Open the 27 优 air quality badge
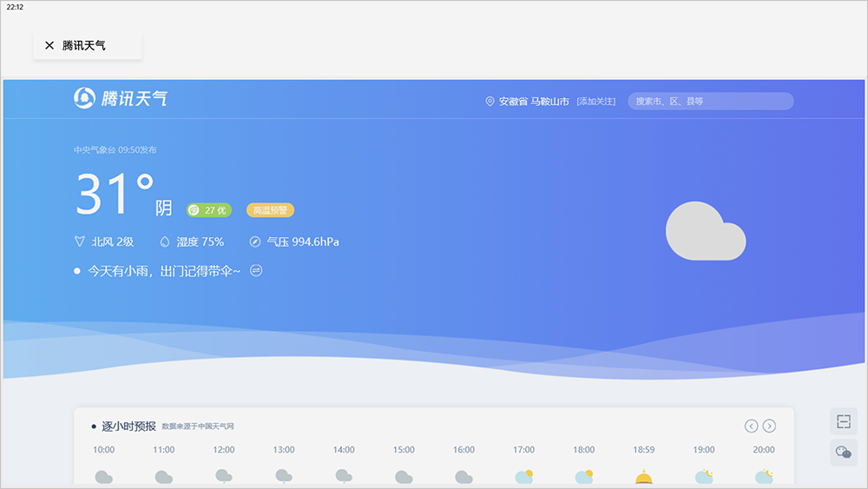 [208, 210]
